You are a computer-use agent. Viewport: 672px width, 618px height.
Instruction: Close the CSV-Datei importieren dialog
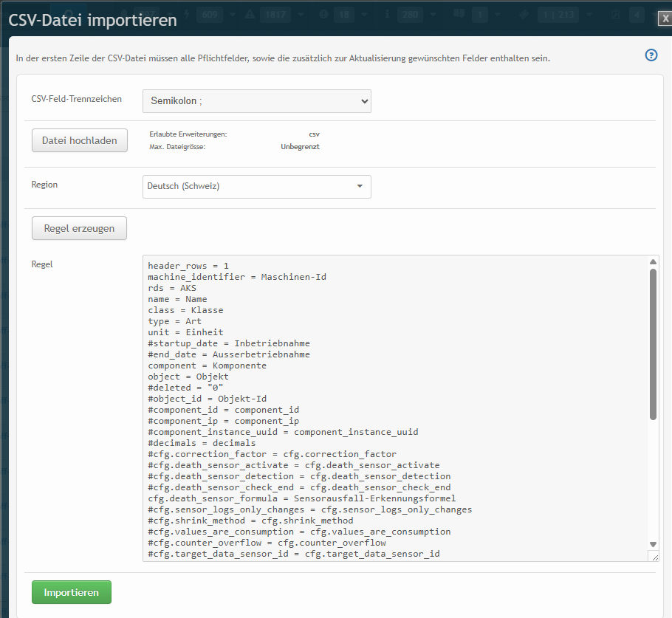665,18
